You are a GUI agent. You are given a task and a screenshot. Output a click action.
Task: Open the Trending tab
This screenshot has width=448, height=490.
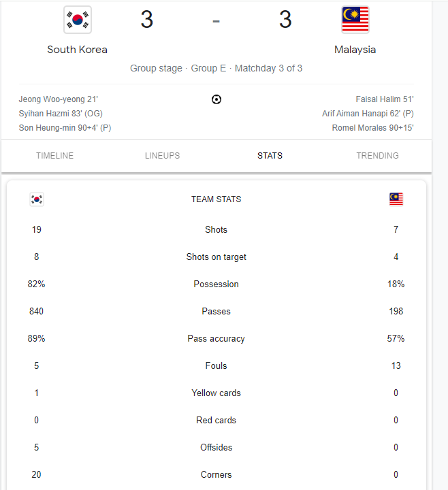(x=377, y=156)
